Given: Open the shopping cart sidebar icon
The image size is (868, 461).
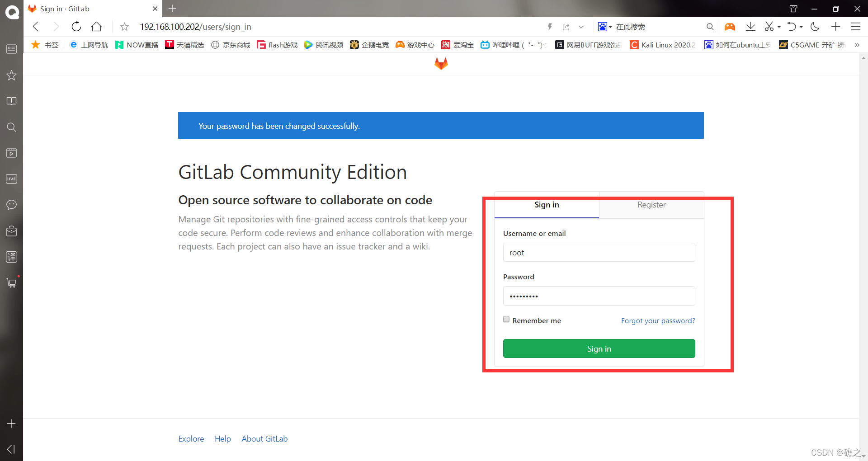Looking at the screenshot, I should tap(12, 283).
